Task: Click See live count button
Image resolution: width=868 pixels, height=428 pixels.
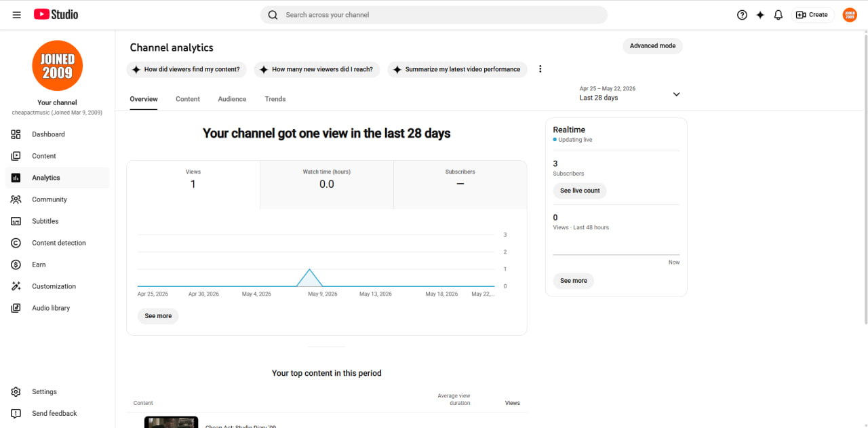Action: click(x=580, y=191)
